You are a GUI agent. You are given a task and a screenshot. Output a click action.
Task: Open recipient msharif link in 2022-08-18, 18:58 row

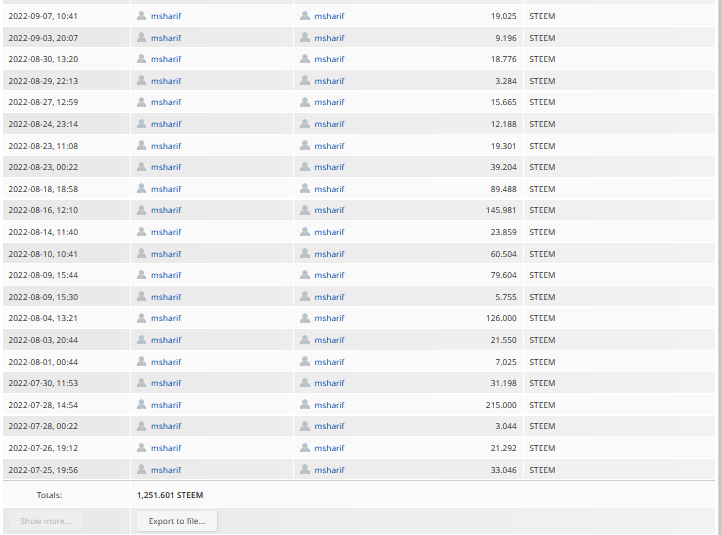tap(329, 189)
